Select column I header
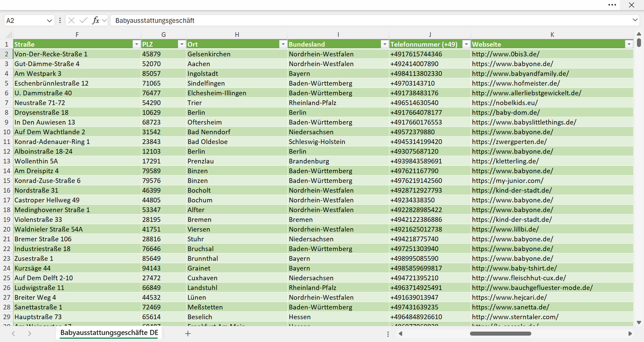The image size is (644, 342). coord(338,35)
